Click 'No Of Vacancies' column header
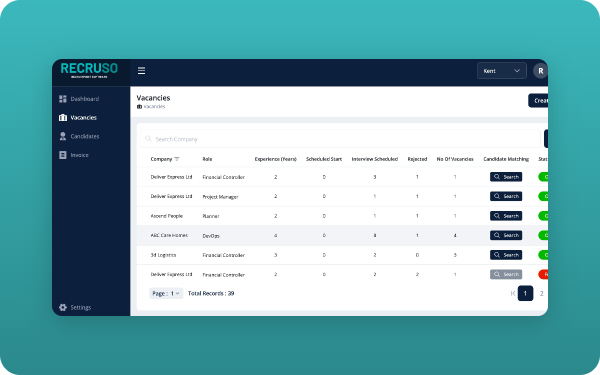600x375 pixels. pos(455,159)
